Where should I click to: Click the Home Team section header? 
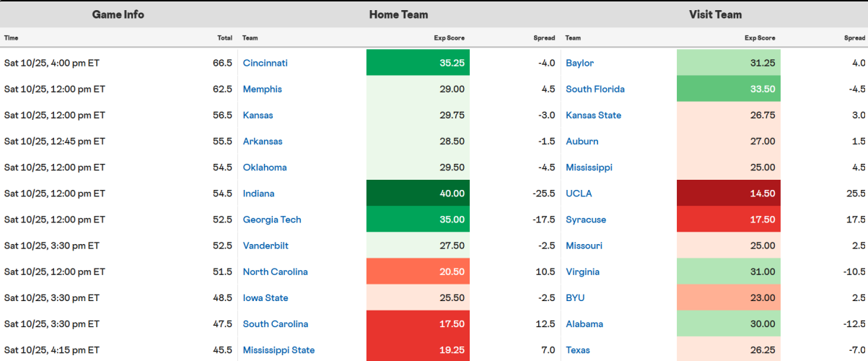click(x=398, y=14)
